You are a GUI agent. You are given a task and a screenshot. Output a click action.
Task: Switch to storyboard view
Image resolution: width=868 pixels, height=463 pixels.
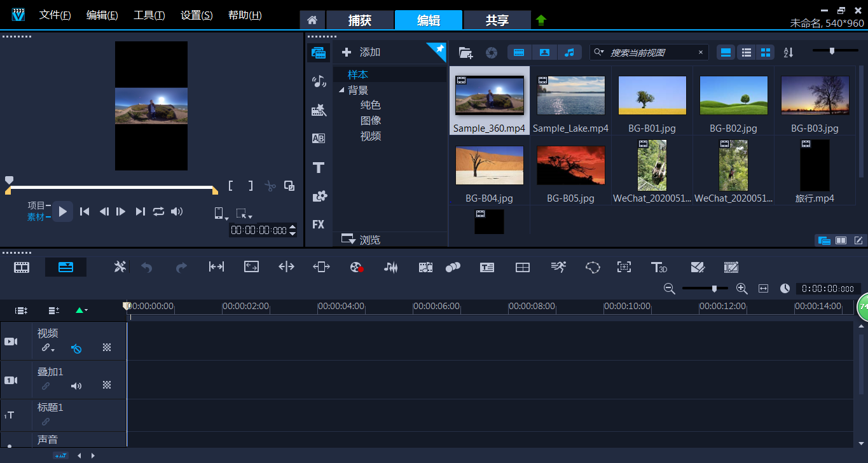pyautogui.click(x=22, y=267)
